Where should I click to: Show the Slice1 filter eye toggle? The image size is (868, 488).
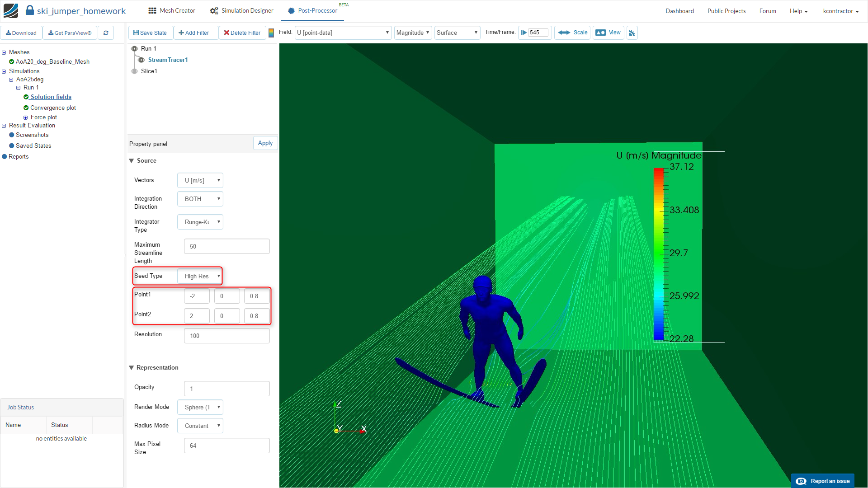tap(134, 71)
